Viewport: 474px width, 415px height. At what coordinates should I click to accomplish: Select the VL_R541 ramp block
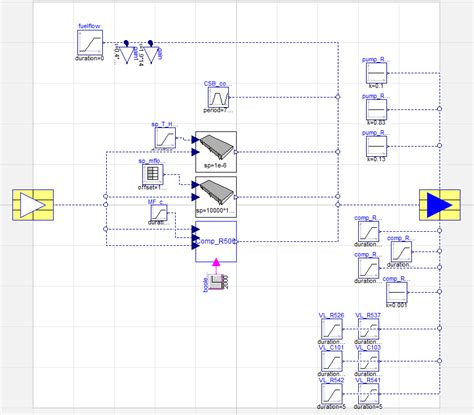pos(368,394)
